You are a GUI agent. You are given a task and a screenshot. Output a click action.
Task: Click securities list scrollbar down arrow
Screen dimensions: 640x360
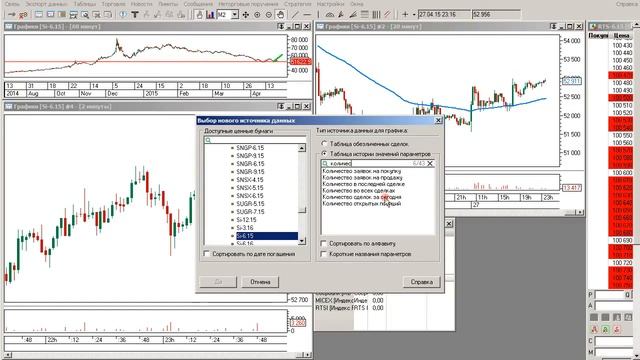point(302,241)
